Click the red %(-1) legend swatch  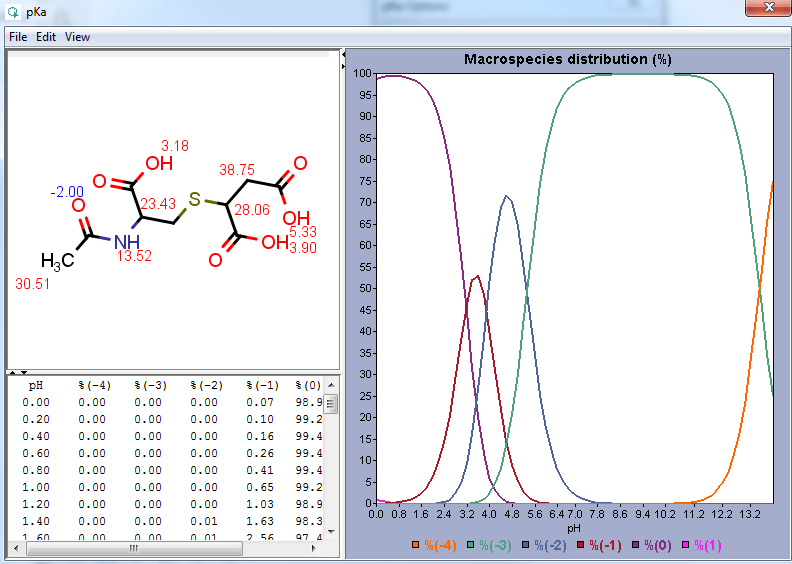[581, 545]
